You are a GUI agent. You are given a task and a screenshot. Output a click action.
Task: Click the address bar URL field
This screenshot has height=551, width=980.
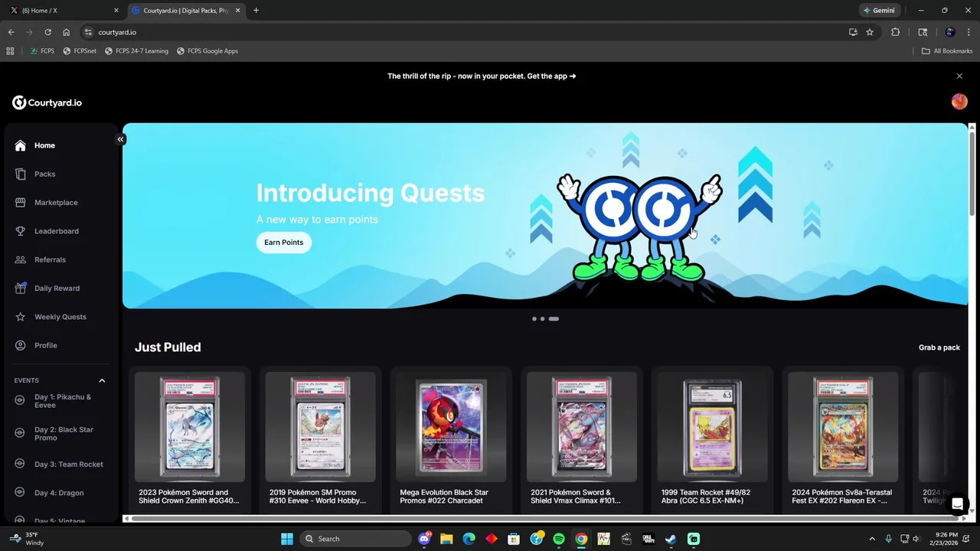coord(459,32)
